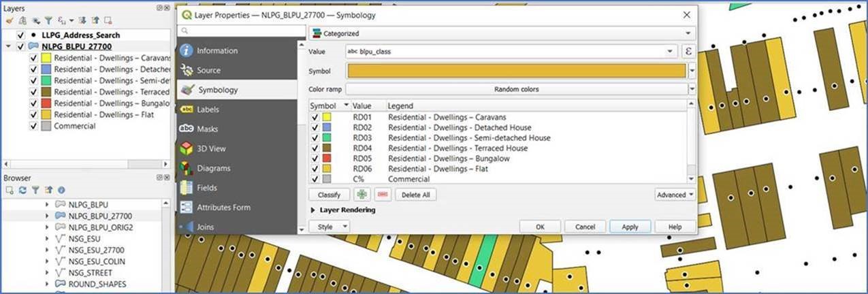Expand the Layer Rendering section
Screen dimensions: 868x294
tap(313, 210)
